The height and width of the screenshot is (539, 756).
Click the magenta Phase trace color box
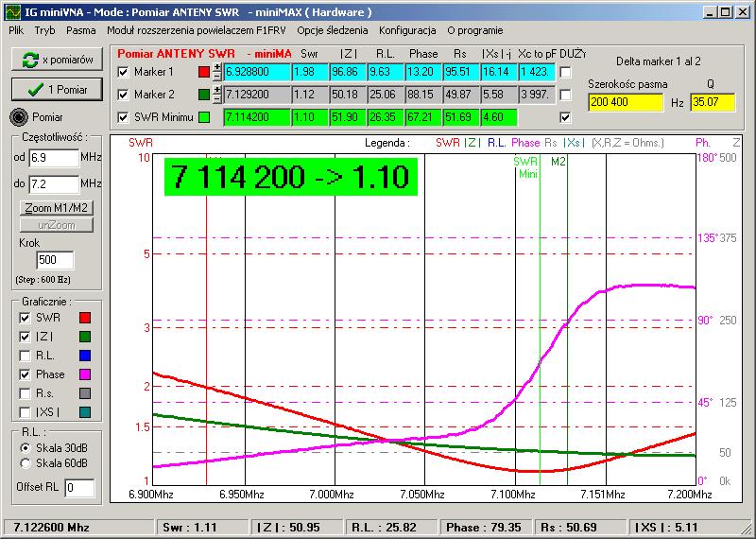pos(85,374)
